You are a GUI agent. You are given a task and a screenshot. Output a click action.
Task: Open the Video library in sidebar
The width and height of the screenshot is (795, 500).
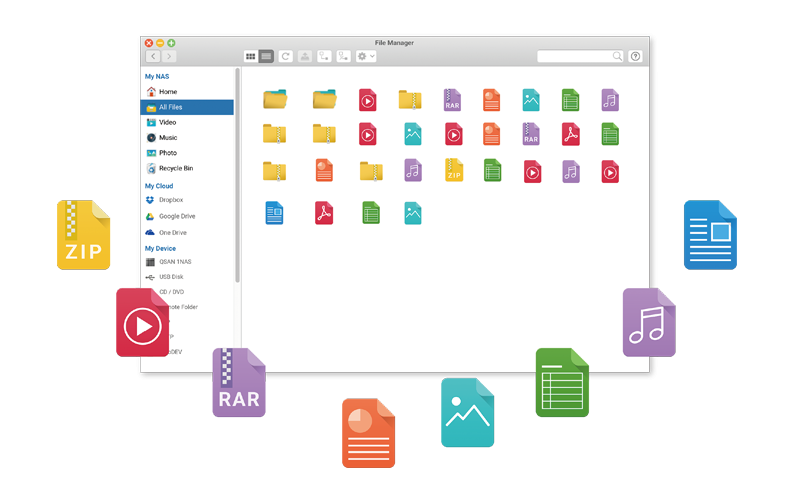pyautogui.click(x=167, y=122)
